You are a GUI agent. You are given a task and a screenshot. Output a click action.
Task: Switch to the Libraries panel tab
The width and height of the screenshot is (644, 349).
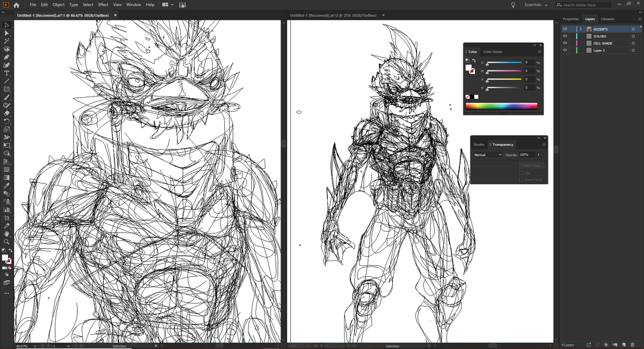tap(608, 19)
